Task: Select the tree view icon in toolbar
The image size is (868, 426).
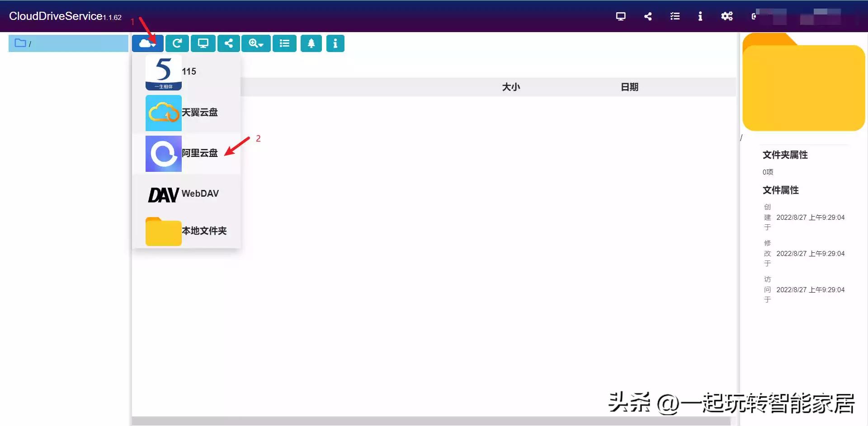Action: coord(311,43)
